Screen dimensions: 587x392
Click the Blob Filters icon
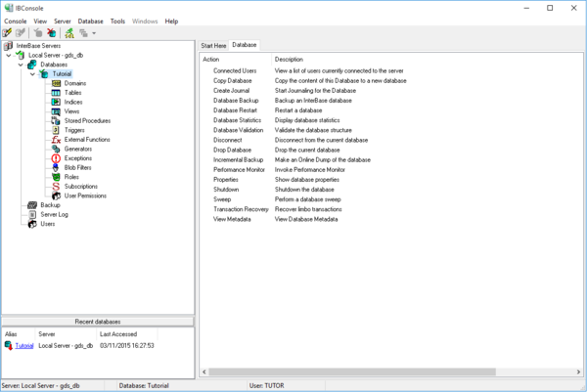pos(56,167)
